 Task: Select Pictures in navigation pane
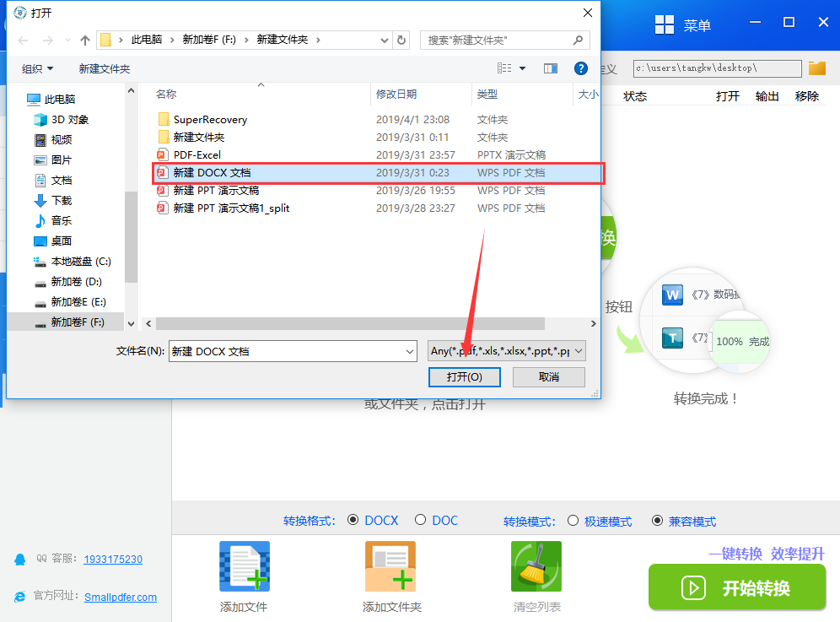pyautogui.click(x=62, y=160)
